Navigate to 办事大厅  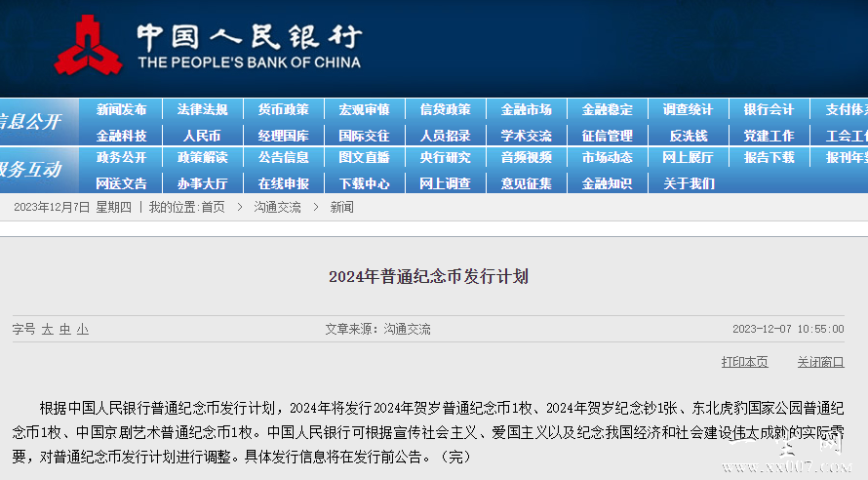202,183
